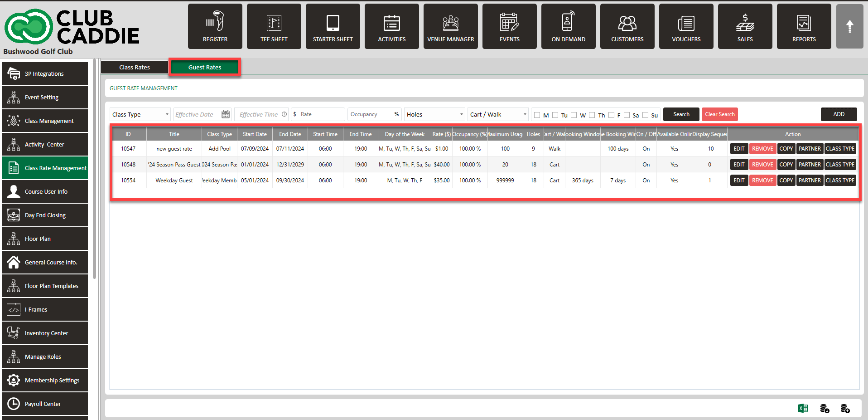Click the Effective Date calendar icon
The height and width of the screenshot is (420, 868).
[226, 114]
